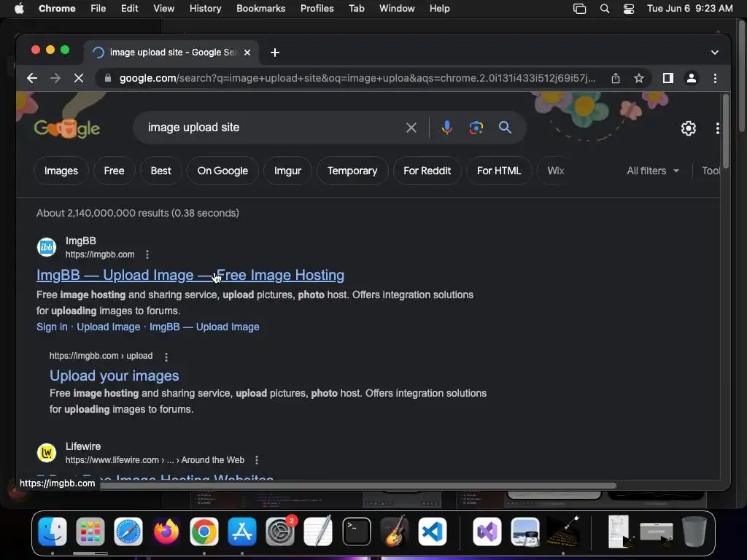Click the Lifewire site name
The image size is (747, 560).
tap(83, 446)
